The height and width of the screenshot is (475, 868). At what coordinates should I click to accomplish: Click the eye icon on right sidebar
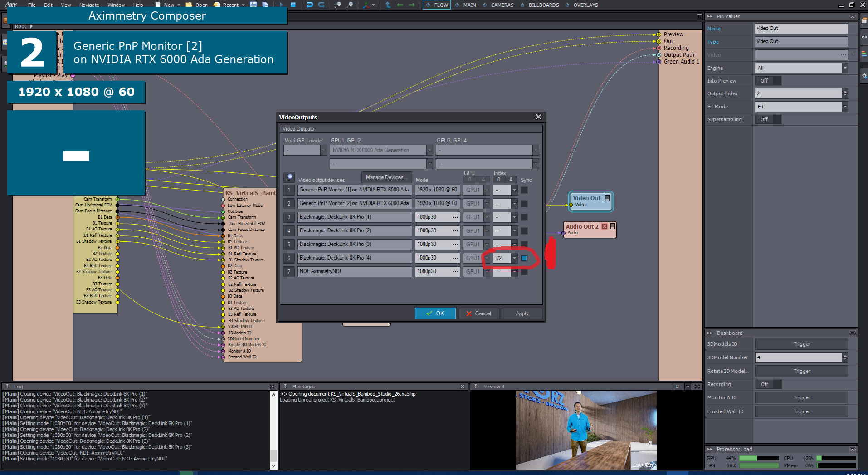coord(864,37)
